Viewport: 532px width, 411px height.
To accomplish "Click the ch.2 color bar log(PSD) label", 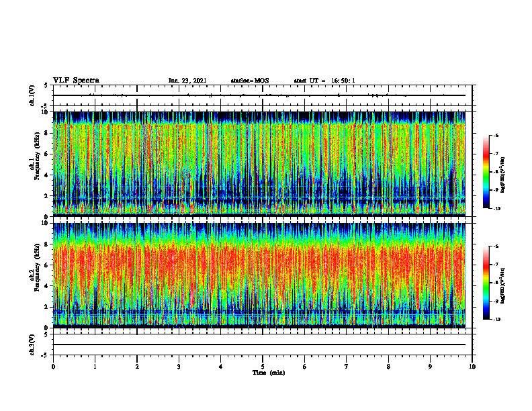I will point(503,285).
